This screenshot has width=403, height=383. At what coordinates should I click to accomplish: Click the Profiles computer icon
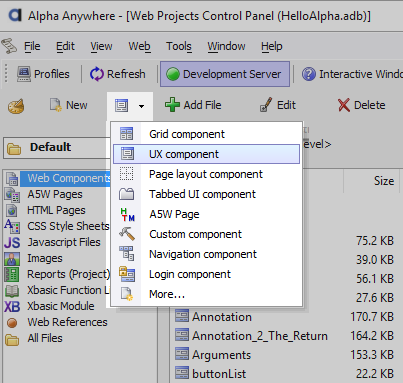point(24,74)
